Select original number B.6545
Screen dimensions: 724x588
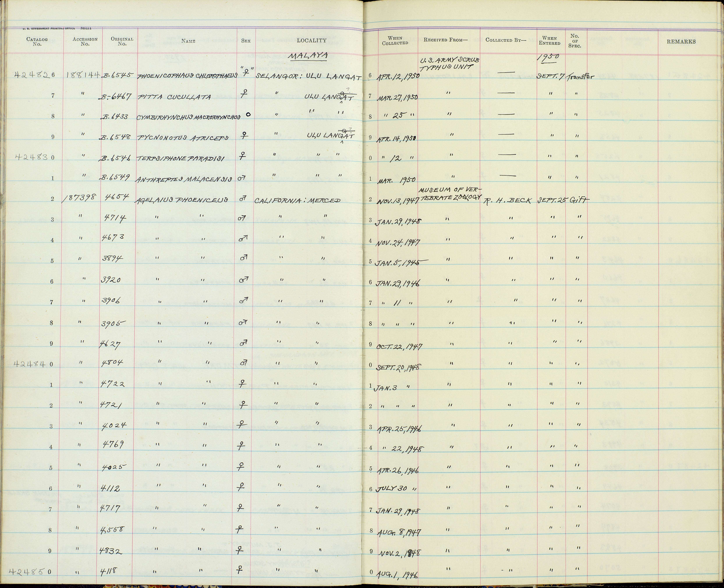tap(117, 75)
